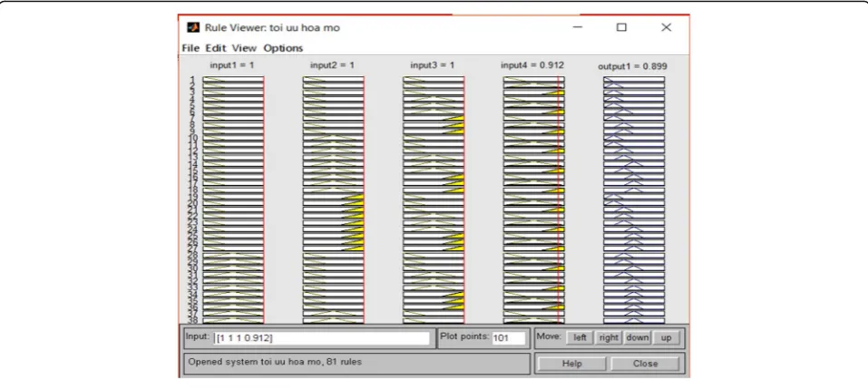Click the 'Plot points:' label
This screenshot has width=868, height=390.
[465, 336]
